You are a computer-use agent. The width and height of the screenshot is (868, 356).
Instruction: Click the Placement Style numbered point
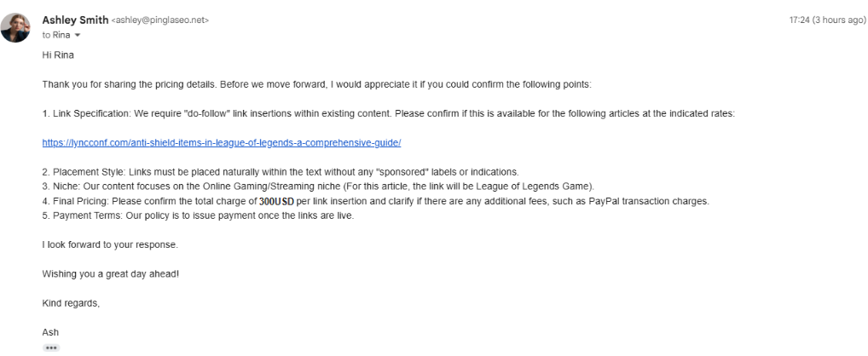click(281, 172)
